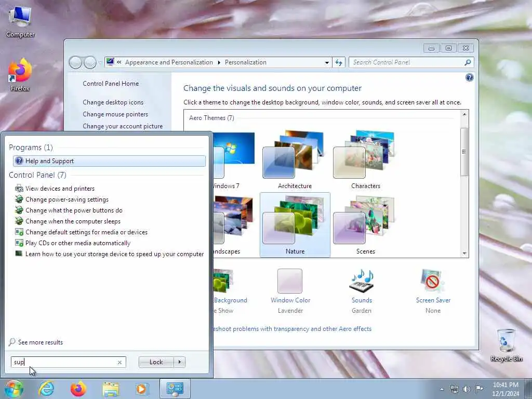This screenshot has width=532, height=399.
Task: Select the Control Panel taskbar button
Action: tap(175, 389)
